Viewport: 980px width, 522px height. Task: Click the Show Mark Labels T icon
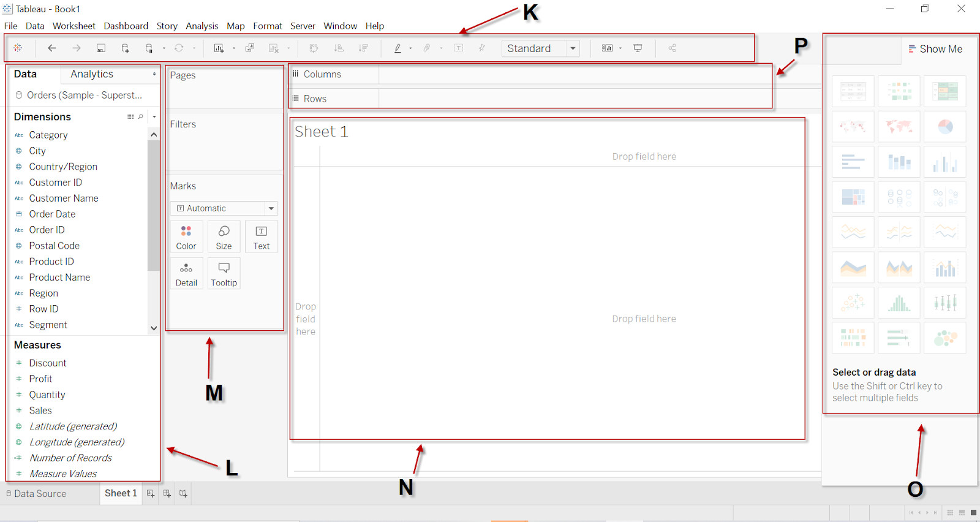pos(459,48)
